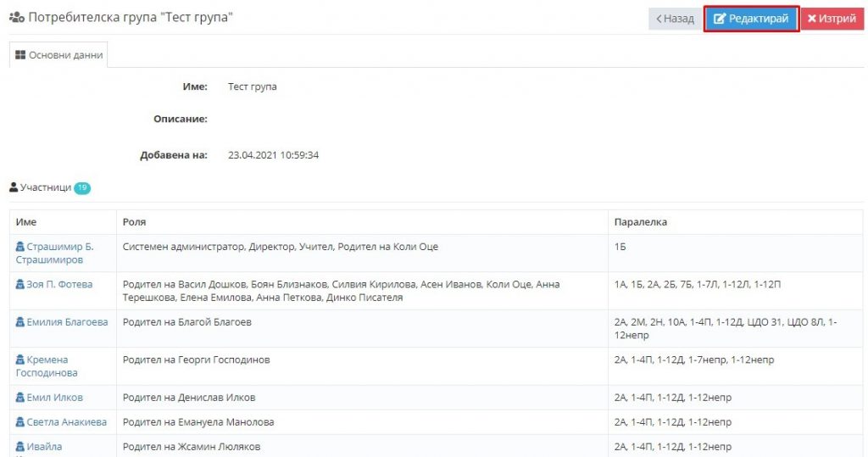
Task: Click user icon beside Светла Анакиева
Action: click(20, 421)
